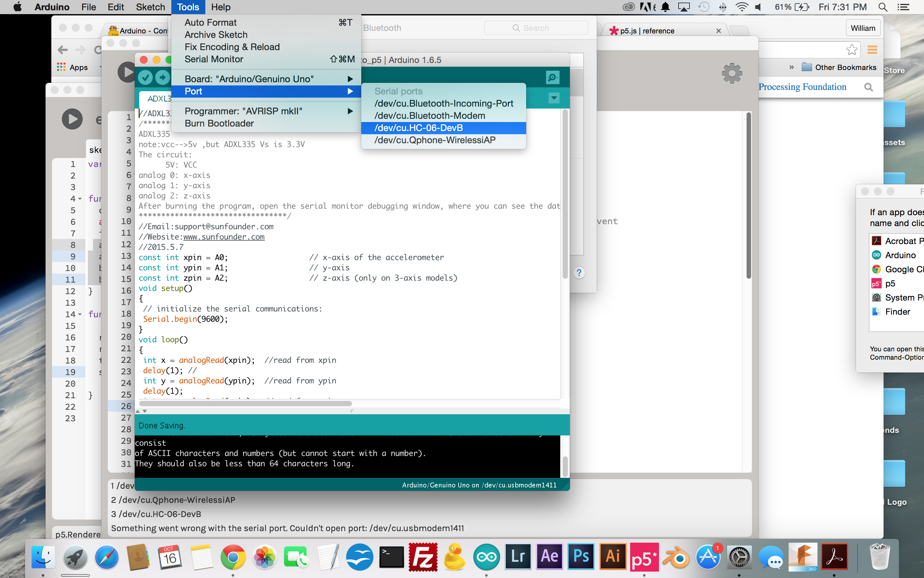Expand the Programmer AVRISP mkII submenu
The height and width of the screenshot is (578, 924).
266,111
